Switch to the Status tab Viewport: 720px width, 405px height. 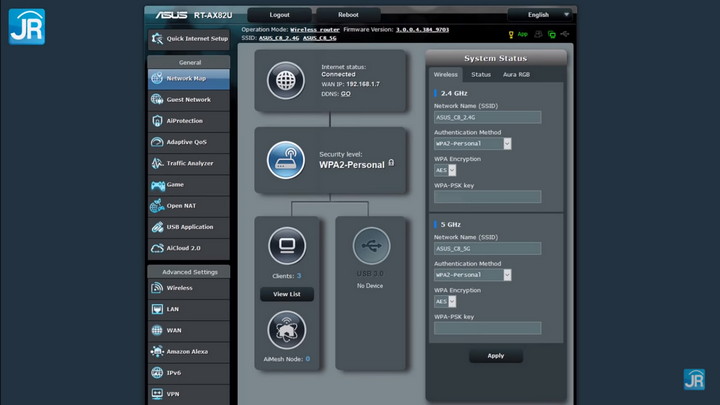tap(481, 74)
